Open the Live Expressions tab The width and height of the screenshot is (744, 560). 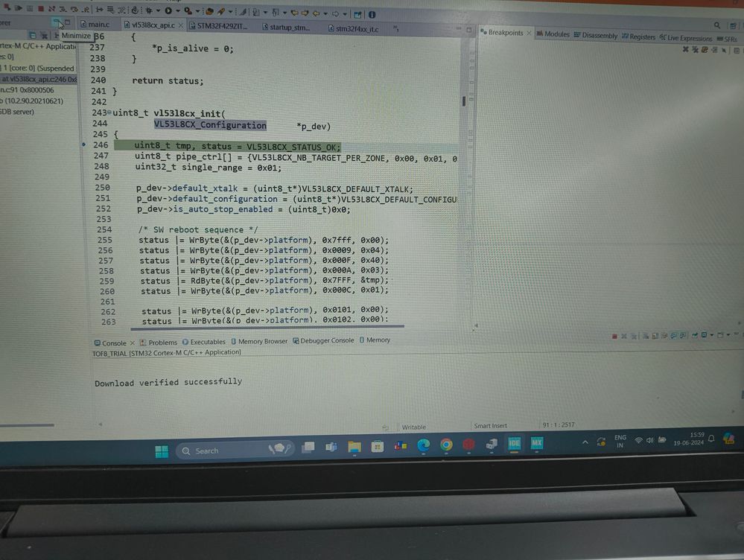point(686,38)
